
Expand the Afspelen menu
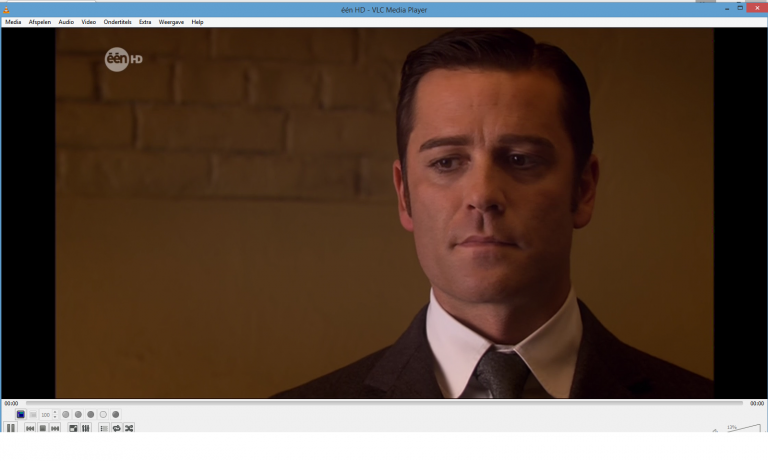pyautogui.click(x=40, y=21)
